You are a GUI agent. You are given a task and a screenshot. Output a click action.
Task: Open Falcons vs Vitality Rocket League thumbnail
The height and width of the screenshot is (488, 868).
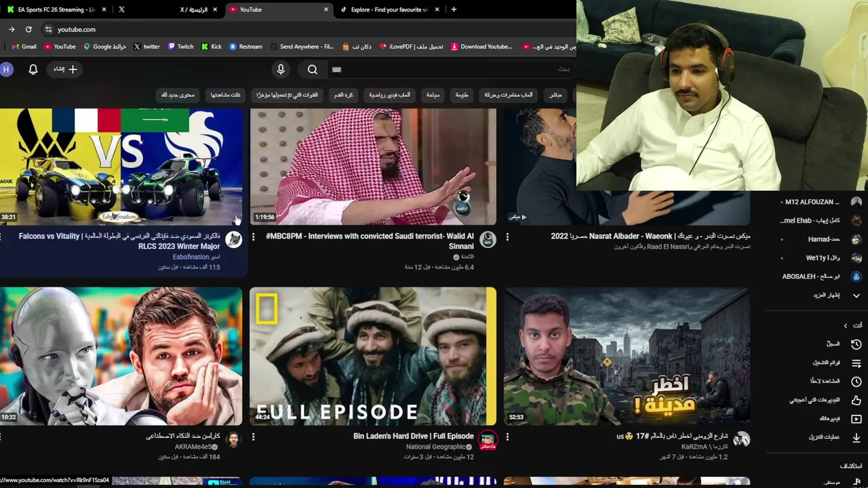(x=121, y=166)
